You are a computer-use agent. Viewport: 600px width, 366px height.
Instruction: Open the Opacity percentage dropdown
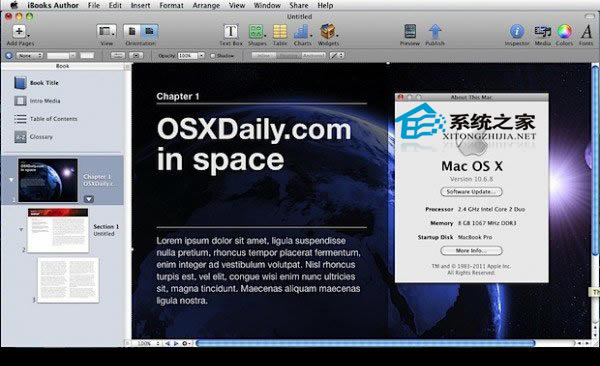201,56
